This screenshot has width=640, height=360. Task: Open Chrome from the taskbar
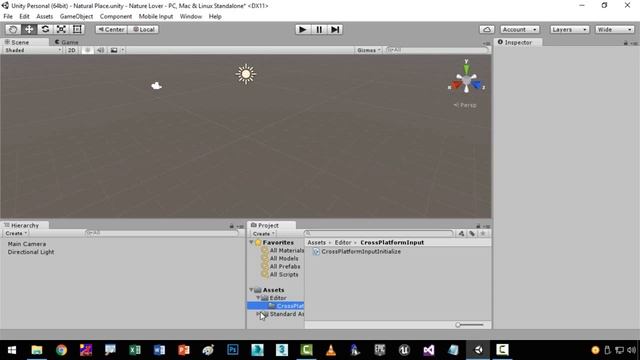point(61,350)
